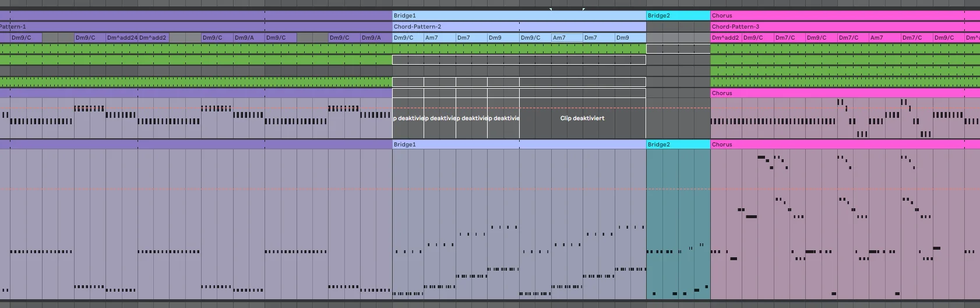
Task: Click the large Clip deaktiviert block
Action: click(x=582, y=118)
